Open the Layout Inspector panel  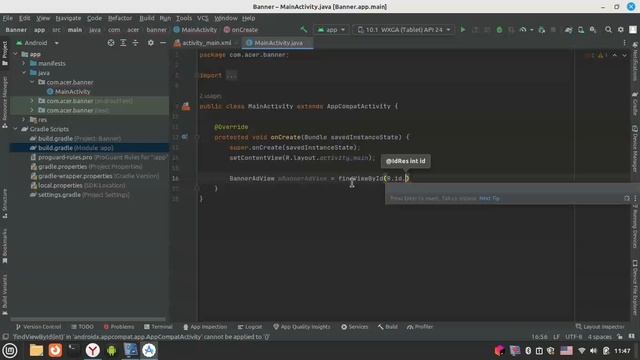pyautogui.click(x=600, y=327)
